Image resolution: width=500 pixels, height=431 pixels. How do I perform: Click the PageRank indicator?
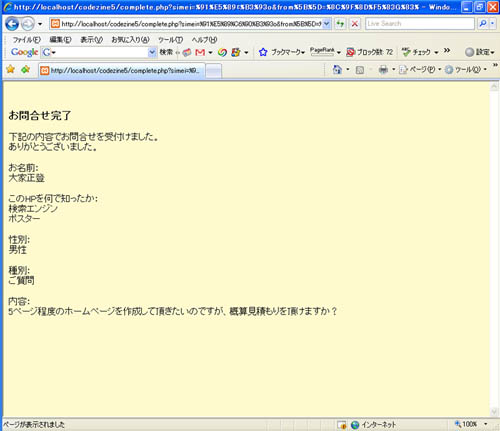322,51
